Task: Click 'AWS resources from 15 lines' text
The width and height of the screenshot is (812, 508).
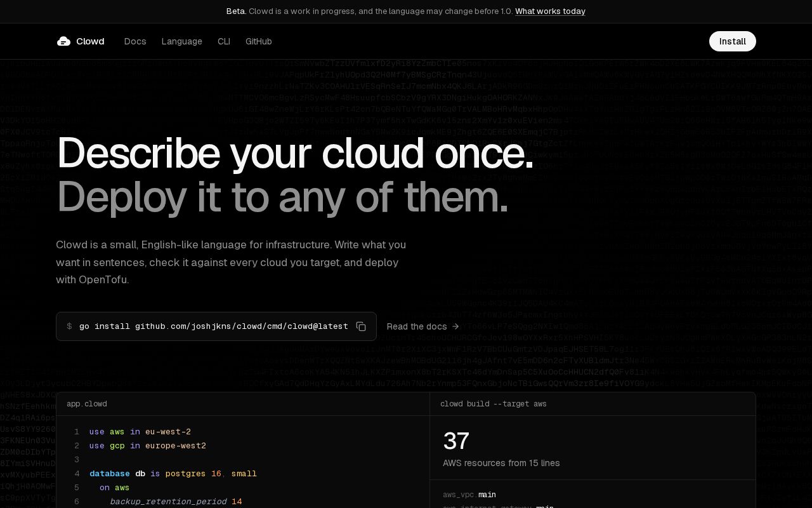Action: 501,463
